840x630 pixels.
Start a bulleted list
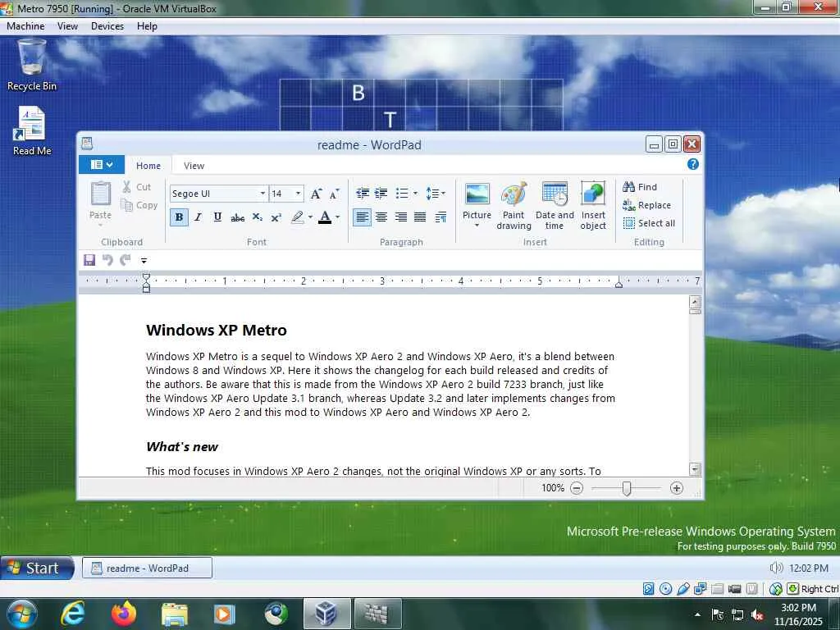pos(402,193)
